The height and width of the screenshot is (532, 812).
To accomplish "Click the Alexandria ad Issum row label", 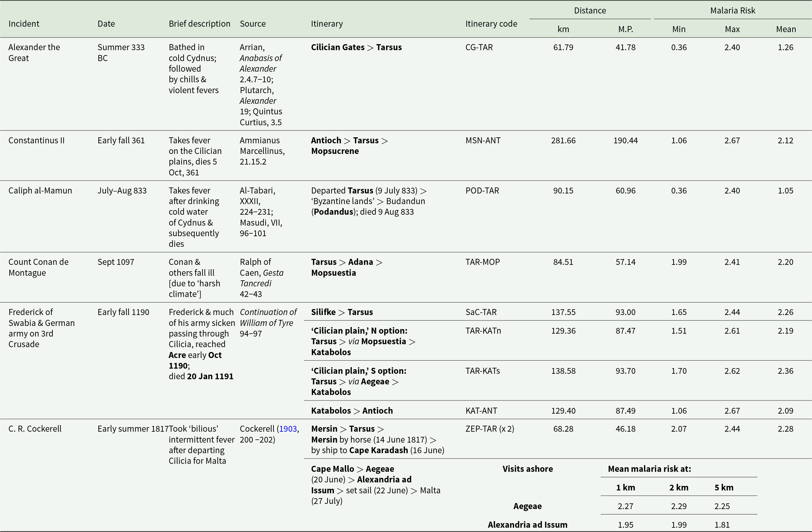I will coord(528,525).
